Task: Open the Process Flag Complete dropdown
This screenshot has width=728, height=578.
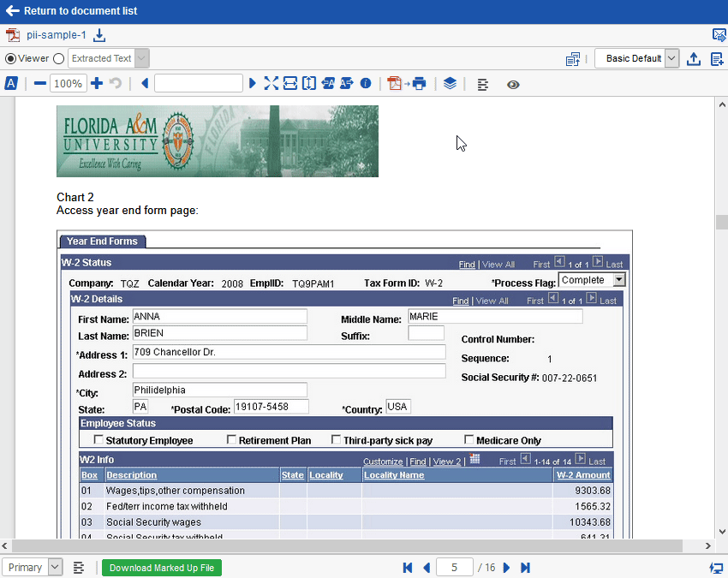Action: click(x=592, y=280)
